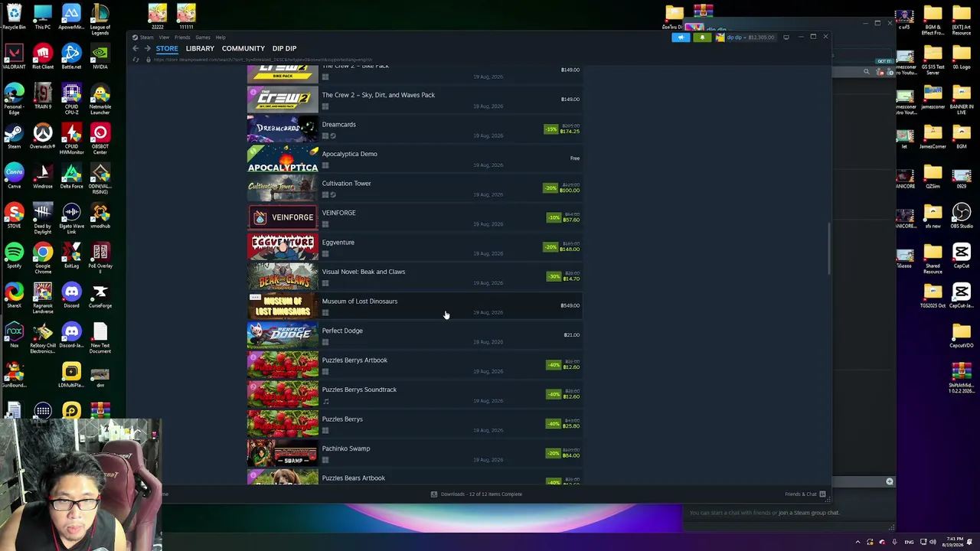This screenshot has height=551, width=980.
Task: Go back with the Steam back arrow
Action: tap(136, 48)
